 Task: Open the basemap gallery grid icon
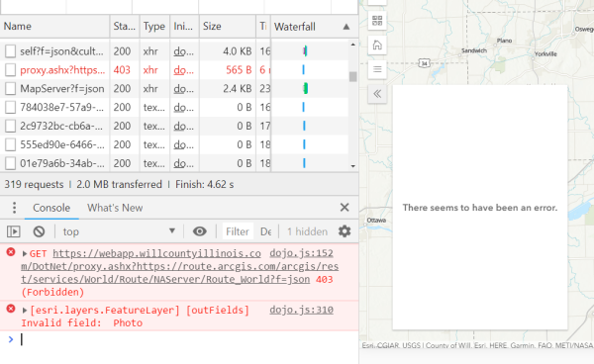377,21
